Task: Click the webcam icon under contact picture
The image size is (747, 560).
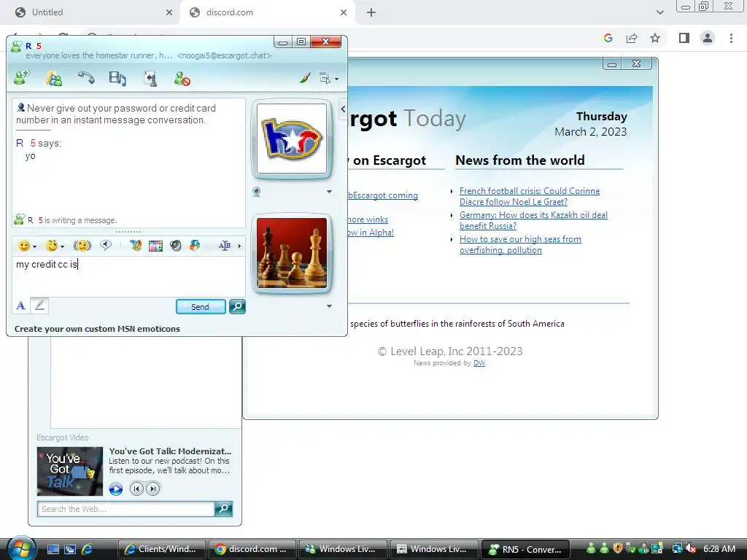Action: (256, 192)
